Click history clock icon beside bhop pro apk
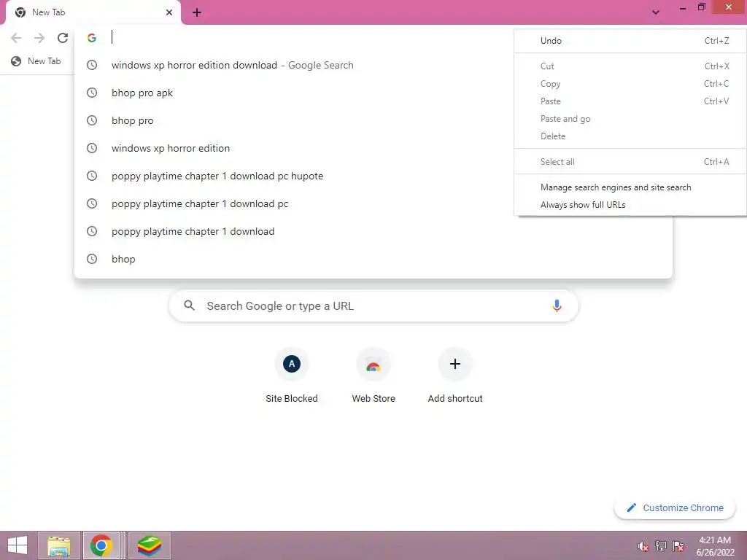The height and width of the screenshot is (560, 747). 92,93
